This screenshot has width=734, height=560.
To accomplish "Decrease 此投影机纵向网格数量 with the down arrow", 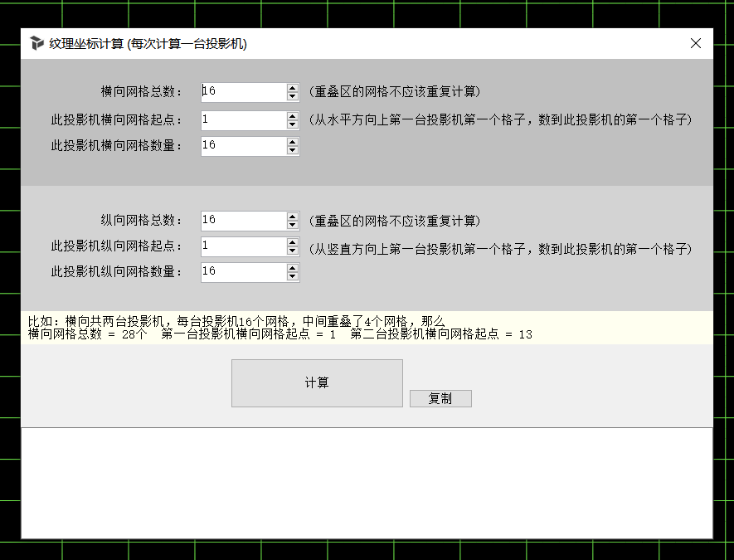I will tap(292, 275).
